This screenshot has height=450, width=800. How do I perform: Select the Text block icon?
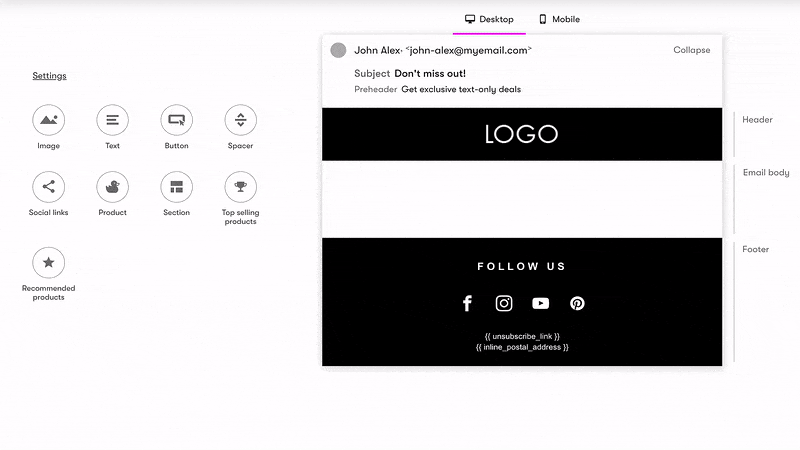pos(112,120)
